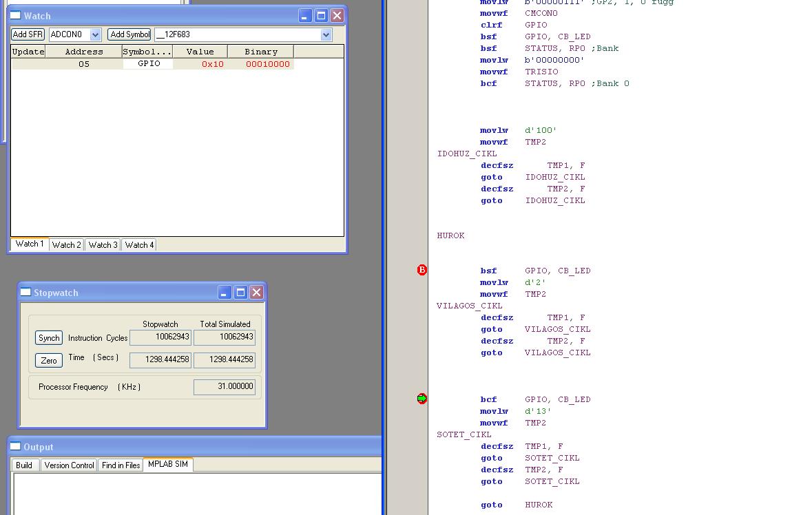Click Total Simulated instruction cycles field

pyautogui.click(x=225, y=337)
